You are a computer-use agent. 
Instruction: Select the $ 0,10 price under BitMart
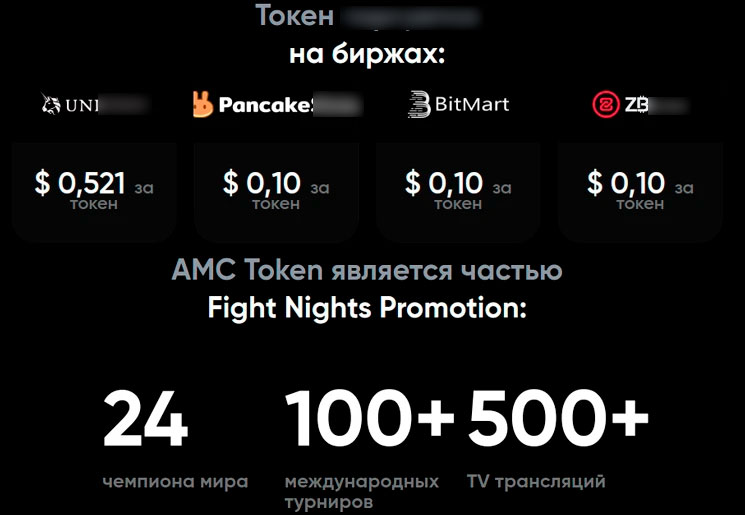[x=444, y=183]
